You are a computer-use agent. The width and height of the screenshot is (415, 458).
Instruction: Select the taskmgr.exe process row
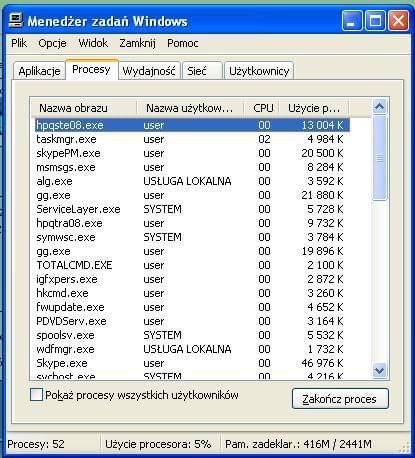[x=192, y=139]
